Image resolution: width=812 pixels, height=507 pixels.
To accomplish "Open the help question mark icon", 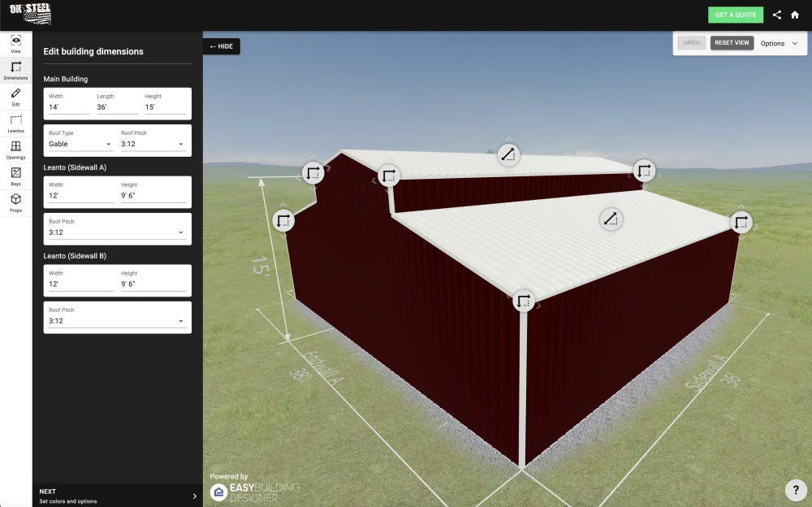I will point(796,490).
